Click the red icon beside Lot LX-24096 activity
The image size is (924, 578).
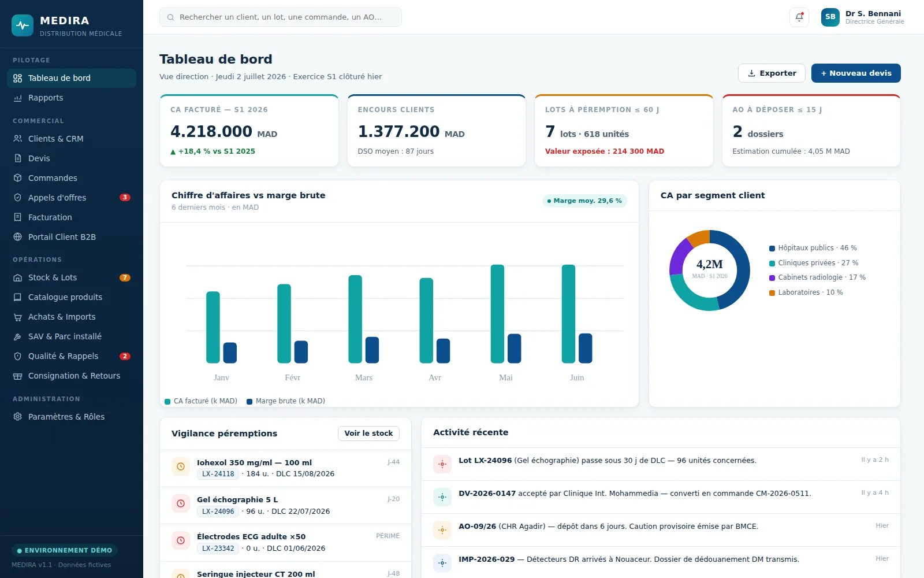pos(442,464)
